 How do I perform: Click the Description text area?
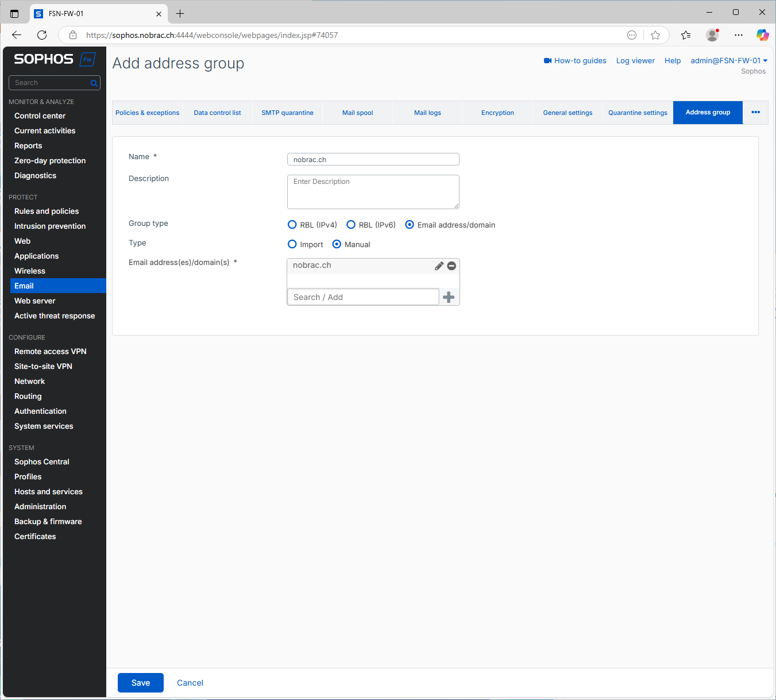coord(373,192)
